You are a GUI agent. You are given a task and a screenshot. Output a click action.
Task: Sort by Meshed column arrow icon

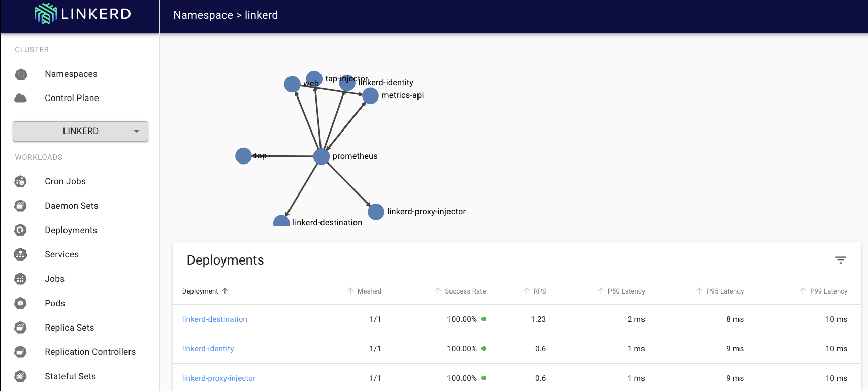[350, 291]
